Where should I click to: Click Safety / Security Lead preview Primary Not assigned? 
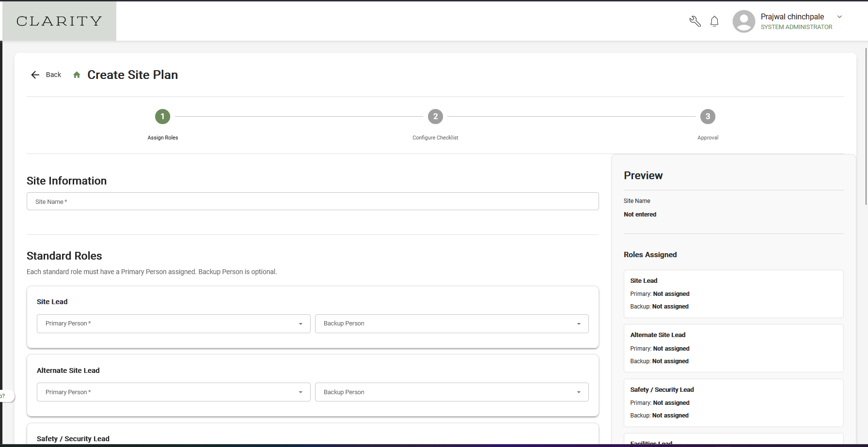point(671,403)
